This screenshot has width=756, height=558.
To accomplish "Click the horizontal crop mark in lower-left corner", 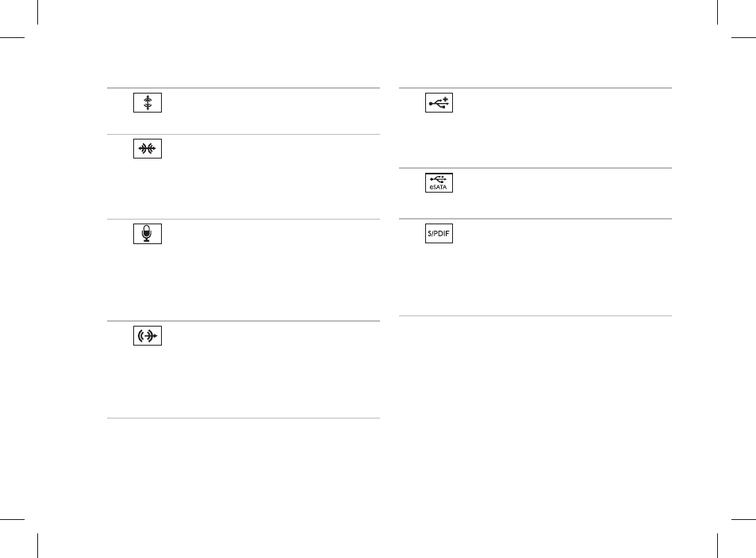I will click(12, 519).
